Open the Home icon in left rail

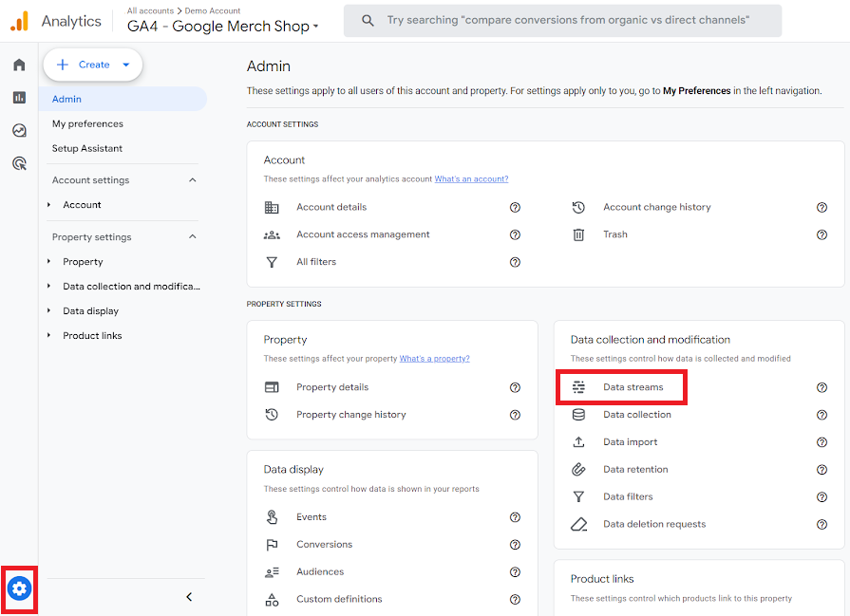(20, 65)
